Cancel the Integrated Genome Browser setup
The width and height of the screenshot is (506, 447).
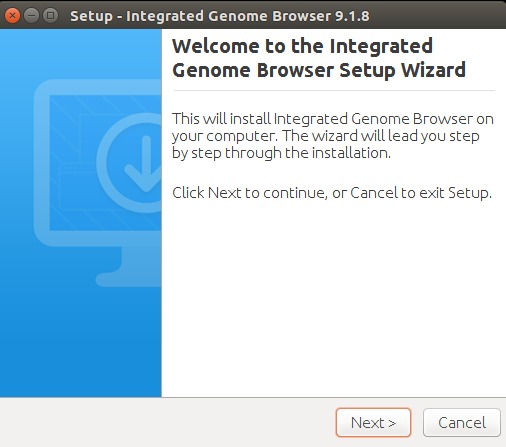(462, 422)
